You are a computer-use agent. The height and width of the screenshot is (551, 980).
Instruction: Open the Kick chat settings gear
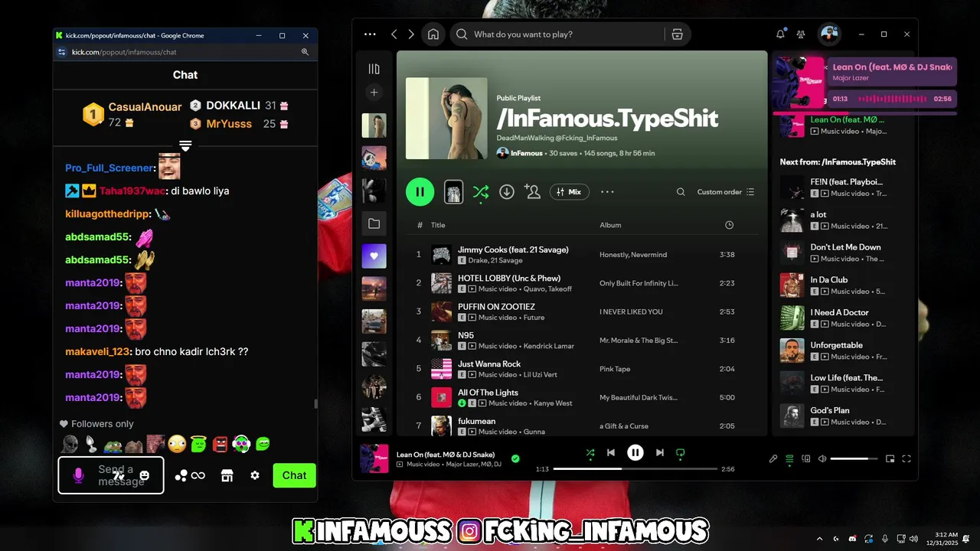[255, 475]
